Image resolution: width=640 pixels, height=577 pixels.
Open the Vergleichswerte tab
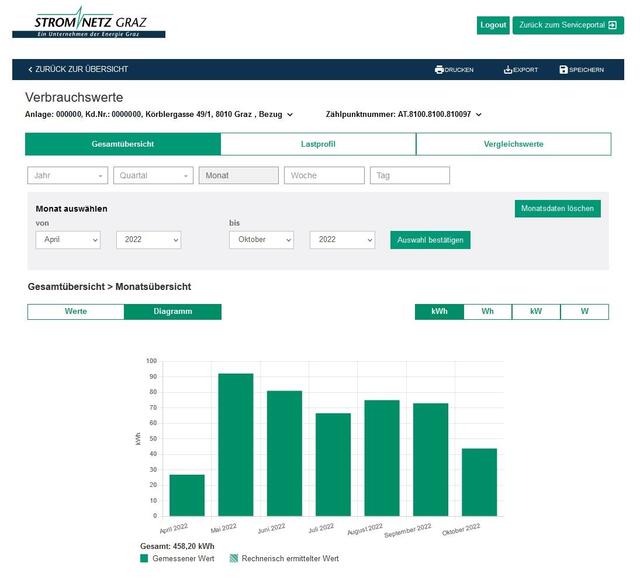pyautogui.click(x=513, y=144)
